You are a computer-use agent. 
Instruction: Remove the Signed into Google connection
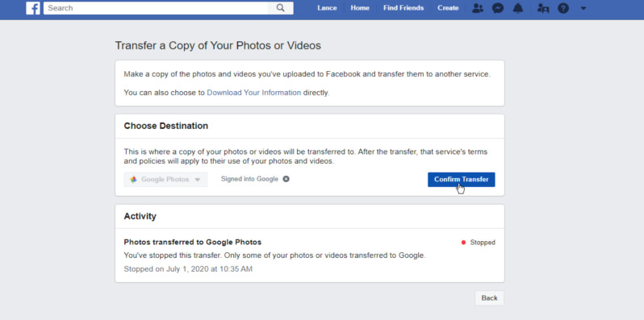286,179
